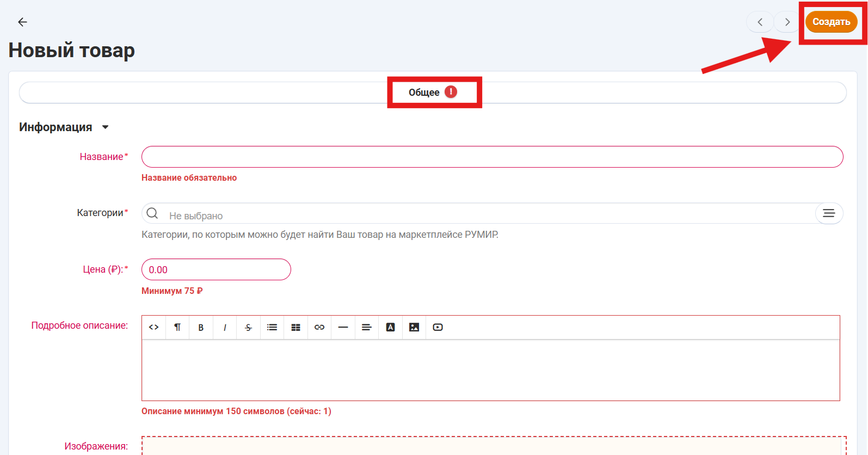Screen dimensions: 868x455
Task: Insert a hyperlink in the description
Action: tap(319, 327)
